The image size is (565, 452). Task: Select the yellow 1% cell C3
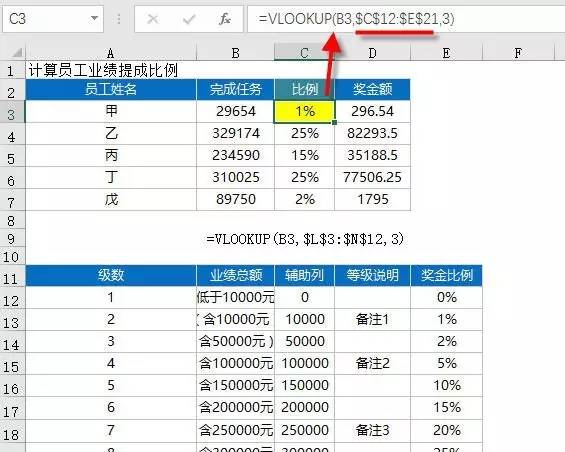tap(304, 111)
